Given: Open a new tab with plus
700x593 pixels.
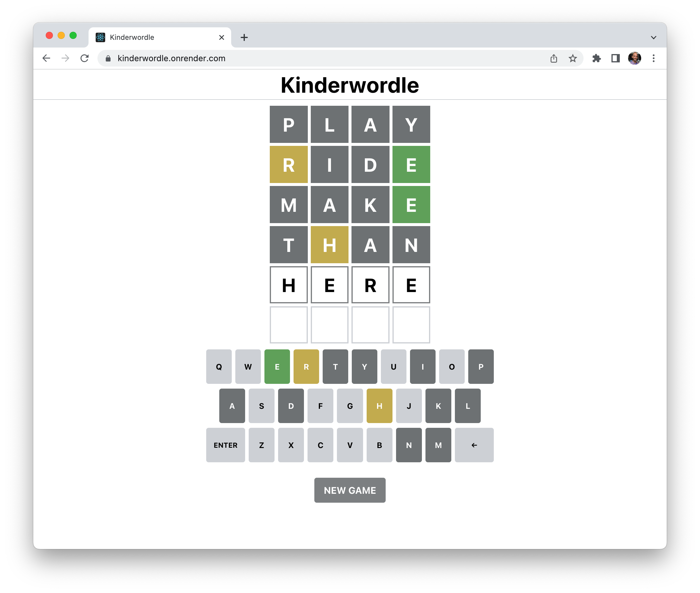Looking at the screenshot, I should pos(244,37).
